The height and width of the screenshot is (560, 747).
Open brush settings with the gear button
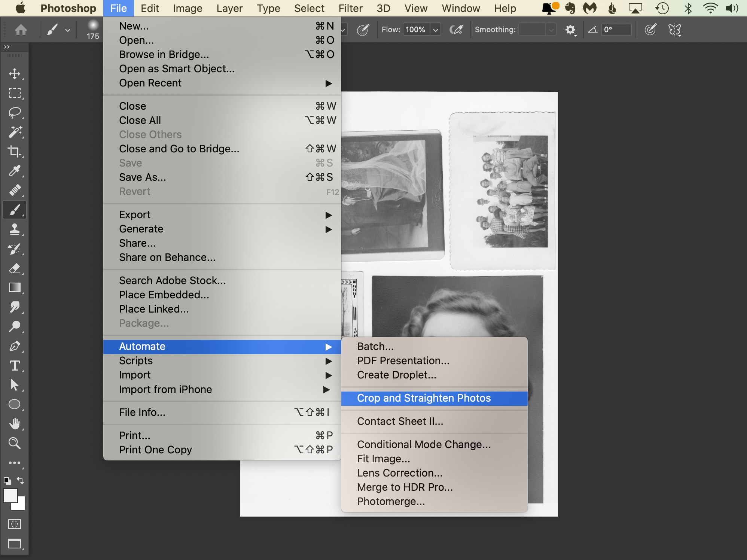[x=571, y=30]
